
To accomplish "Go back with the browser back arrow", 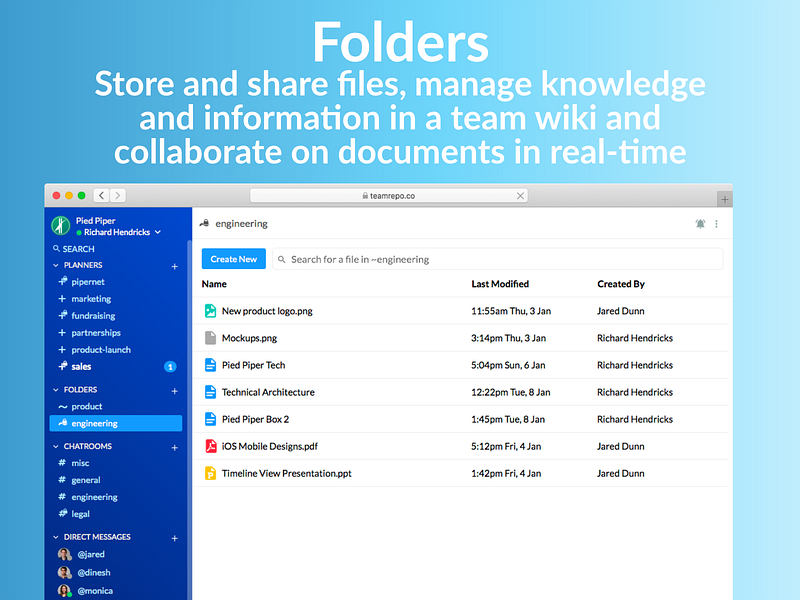I will pos(102,195).
